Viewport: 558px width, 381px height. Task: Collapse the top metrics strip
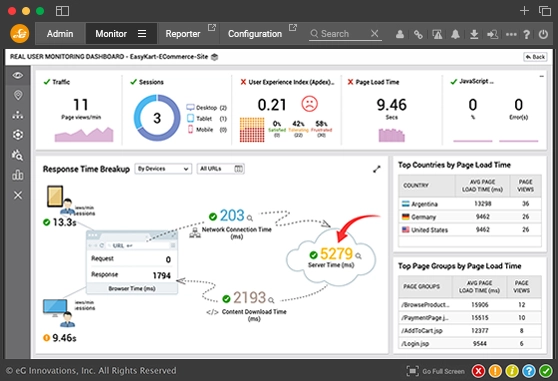point(541,76)
